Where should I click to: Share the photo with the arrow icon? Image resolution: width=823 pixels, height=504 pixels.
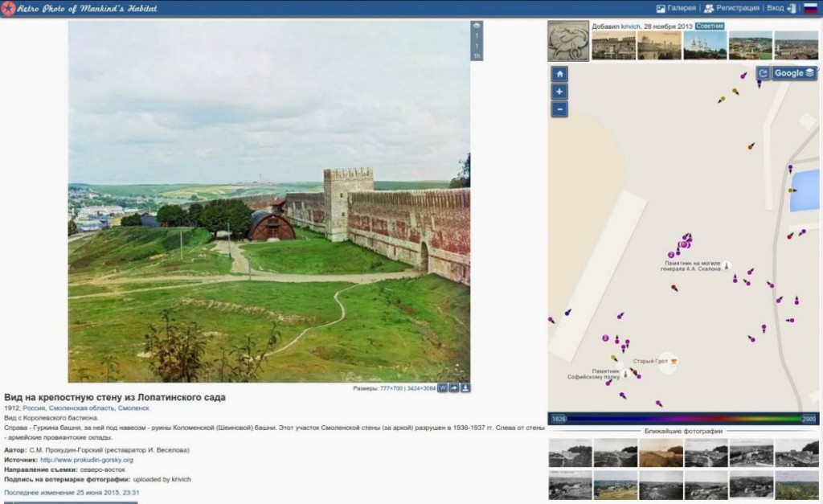454,388
